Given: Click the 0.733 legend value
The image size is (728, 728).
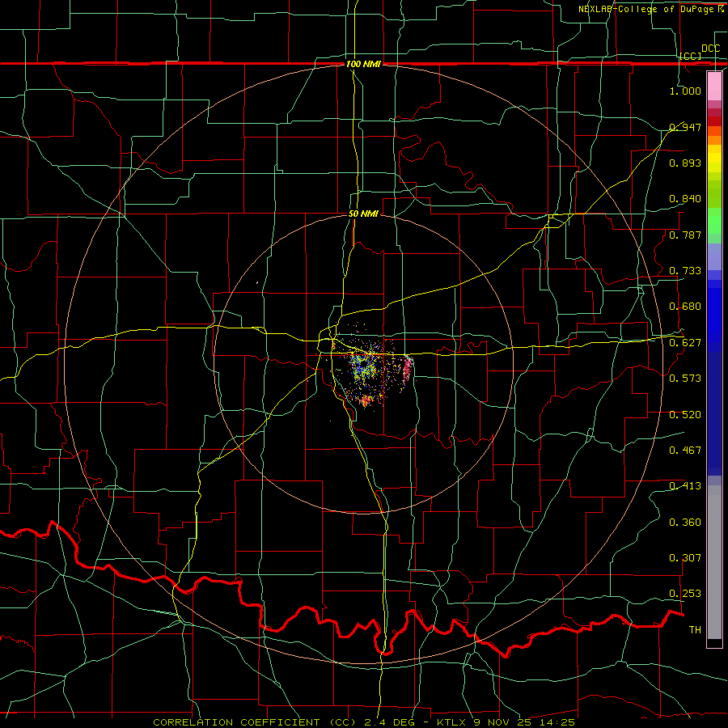Looking at the screenshot, I should pos(685,271).
